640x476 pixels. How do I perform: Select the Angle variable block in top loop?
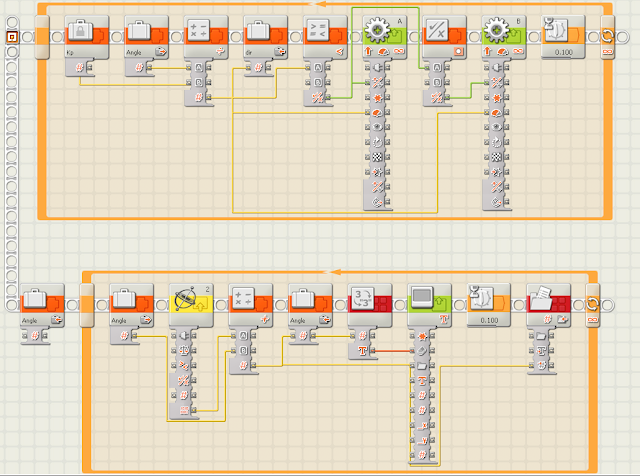147,38
